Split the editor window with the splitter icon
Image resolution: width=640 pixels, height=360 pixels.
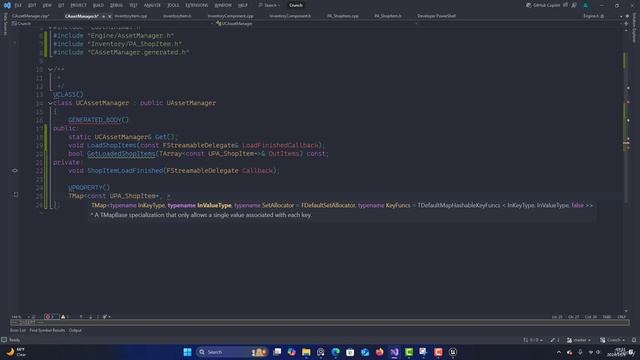[627, 24]
